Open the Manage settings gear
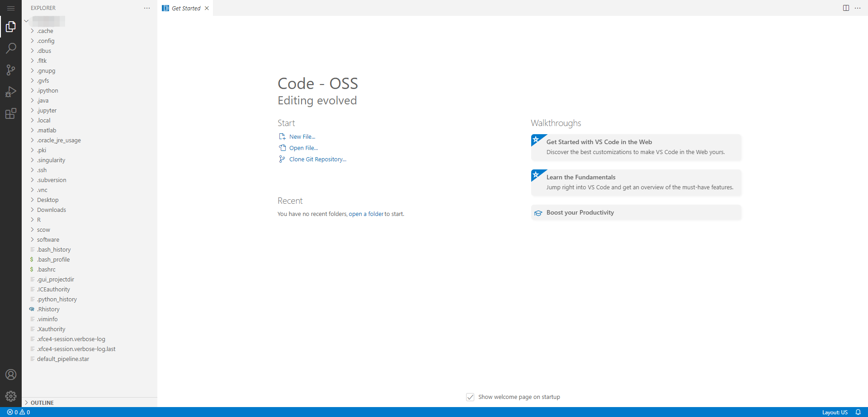The height and width of the screenshot is (417, 868). pyautogui.click(x=11, y=396)
